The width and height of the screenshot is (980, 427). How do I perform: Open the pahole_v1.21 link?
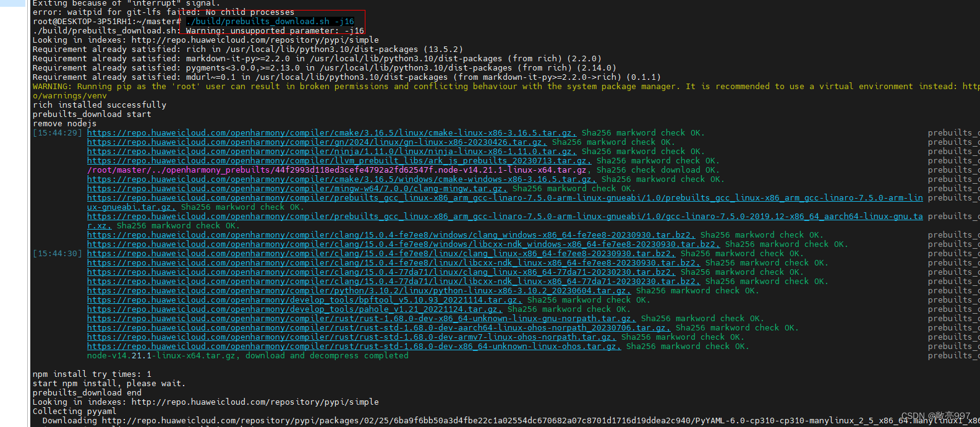pyautogui.click(x=294, y=309)
